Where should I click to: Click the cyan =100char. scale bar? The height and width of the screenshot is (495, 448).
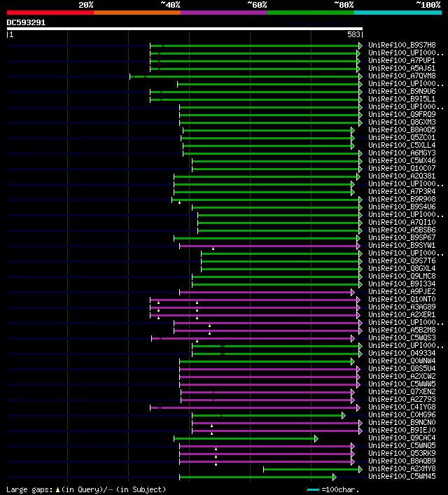pos(313,490)
